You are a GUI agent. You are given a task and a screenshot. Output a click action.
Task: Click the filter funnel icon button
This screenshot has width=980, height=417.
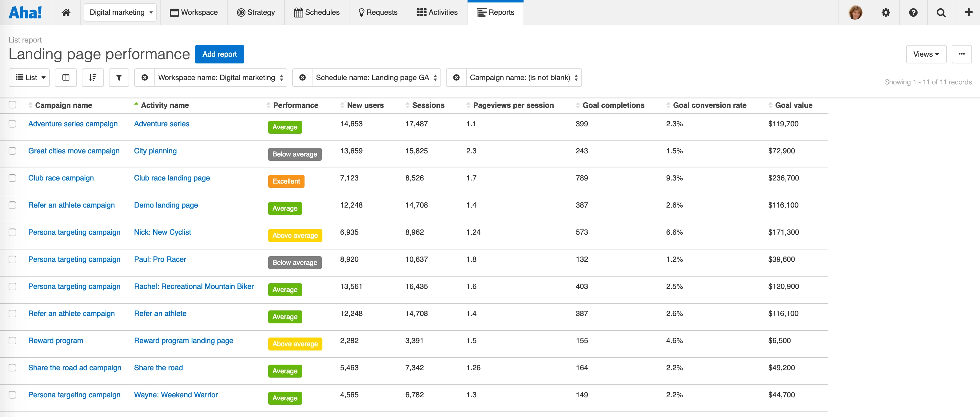tap(119, 78)
